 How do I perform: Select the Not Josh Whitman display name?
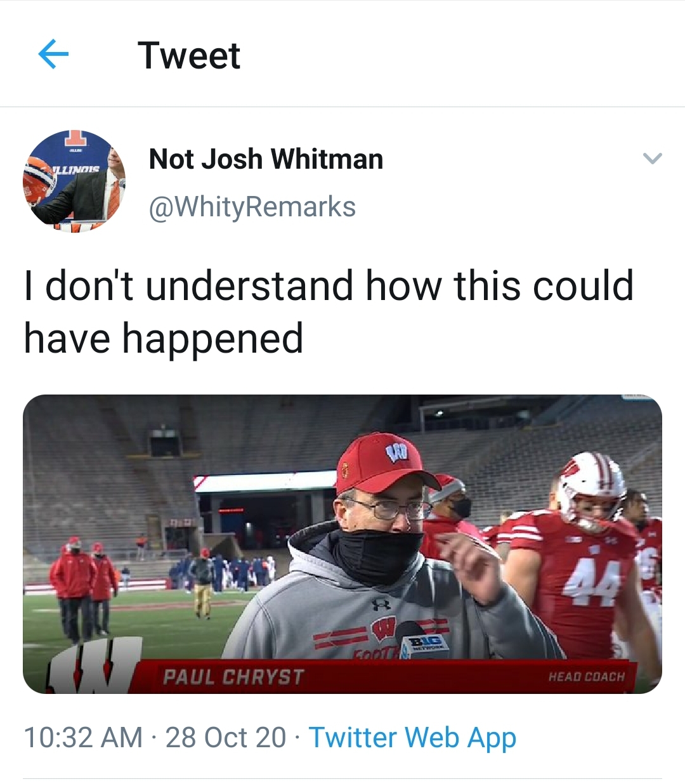pos(265,159)
